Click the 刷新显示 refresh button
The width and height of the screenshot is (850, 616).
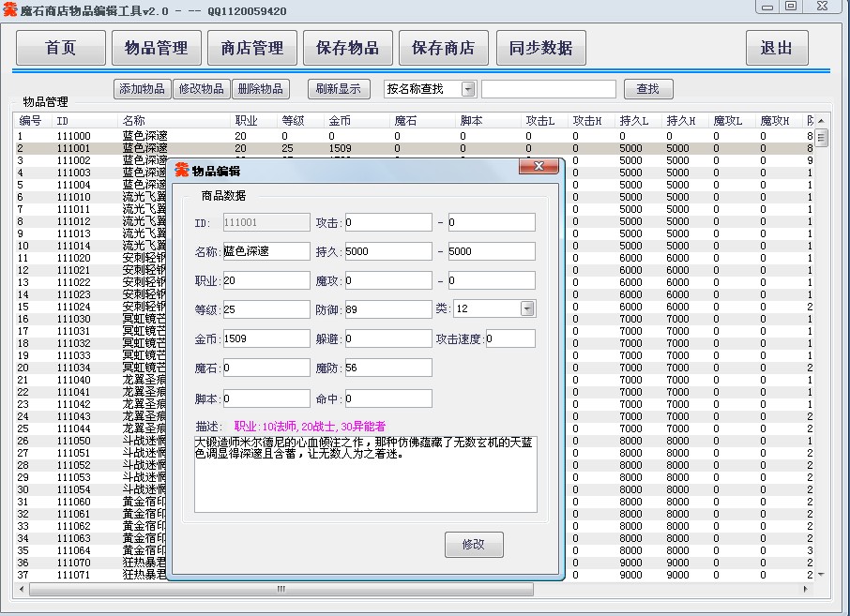[338, 89]
